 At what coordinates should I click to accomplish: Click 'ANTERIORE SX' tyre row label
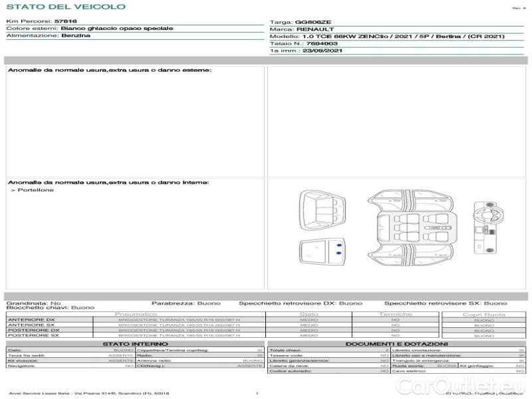[31, 325]
